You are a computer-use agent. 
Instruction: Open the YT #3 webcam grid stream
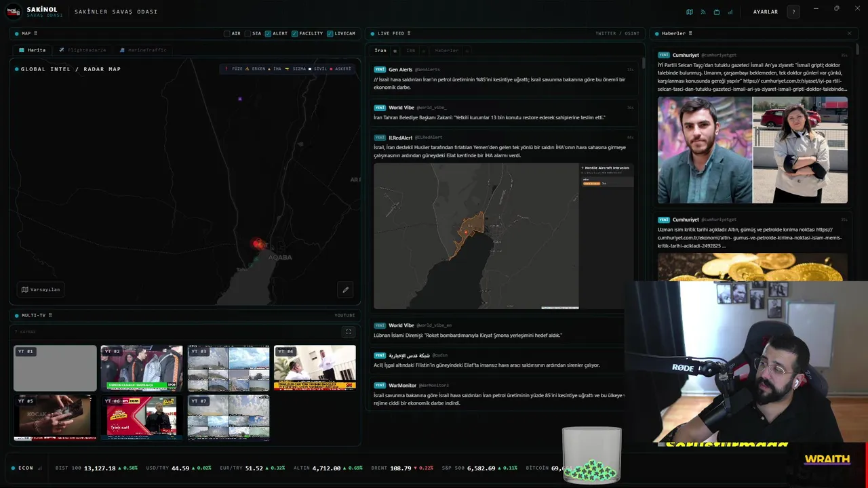pos(229,368)
